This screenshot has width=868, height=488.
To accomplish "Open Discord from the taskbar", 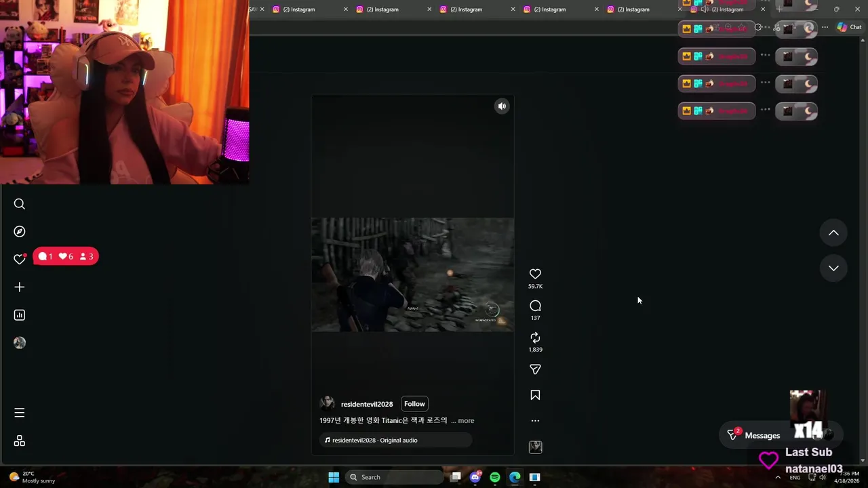I will (x=475, y=477).
